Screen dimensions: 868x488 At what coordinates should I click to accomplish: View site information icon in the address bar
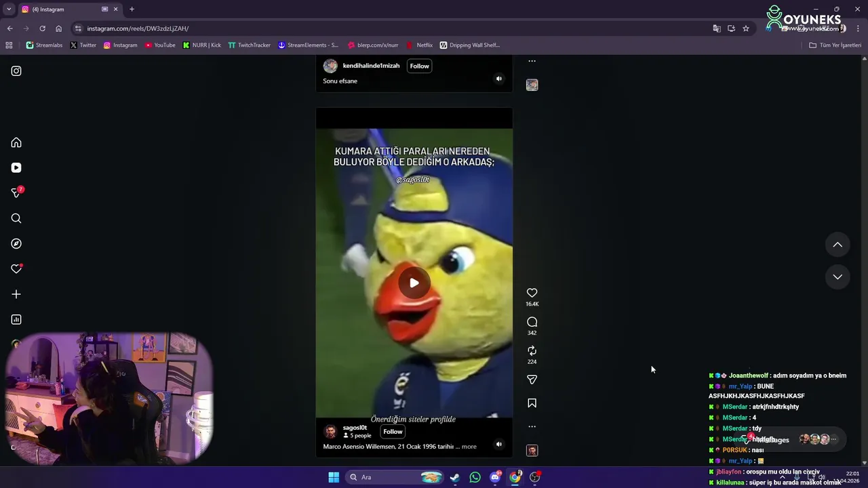(79, 28)
